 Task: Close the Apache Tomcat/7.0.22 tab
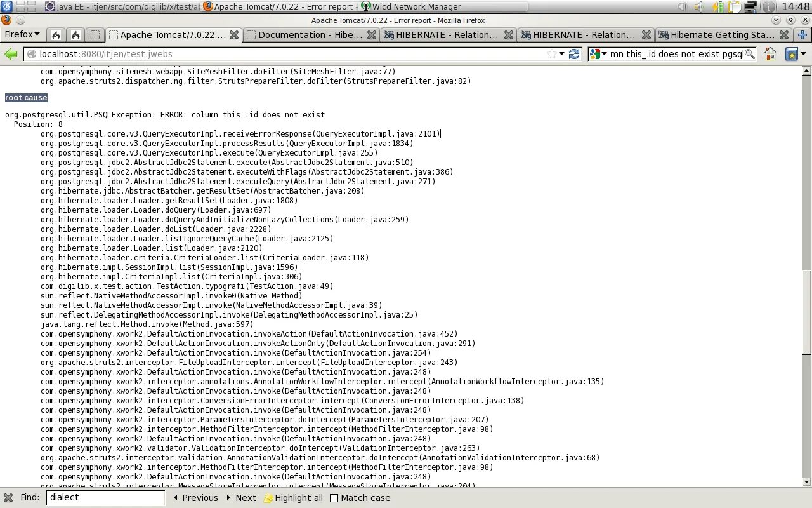[x=234, y=35]
